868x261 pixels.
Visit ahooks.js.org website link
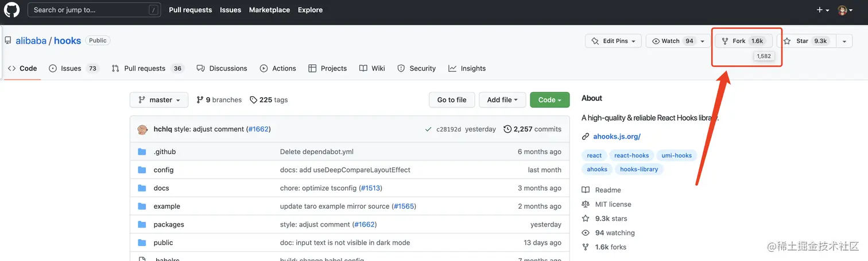tap(617, 137)
